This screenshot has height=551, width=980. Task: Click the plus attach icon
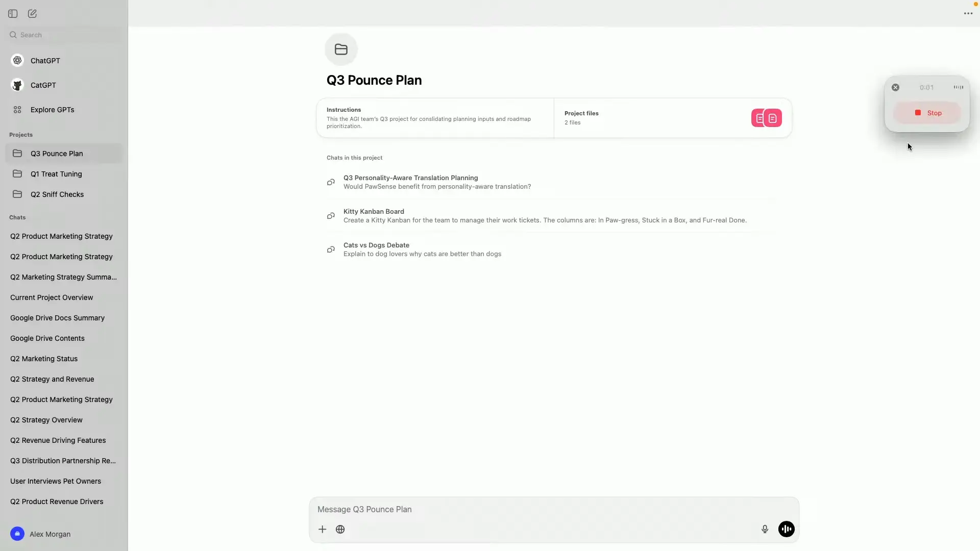pos(322,529)
